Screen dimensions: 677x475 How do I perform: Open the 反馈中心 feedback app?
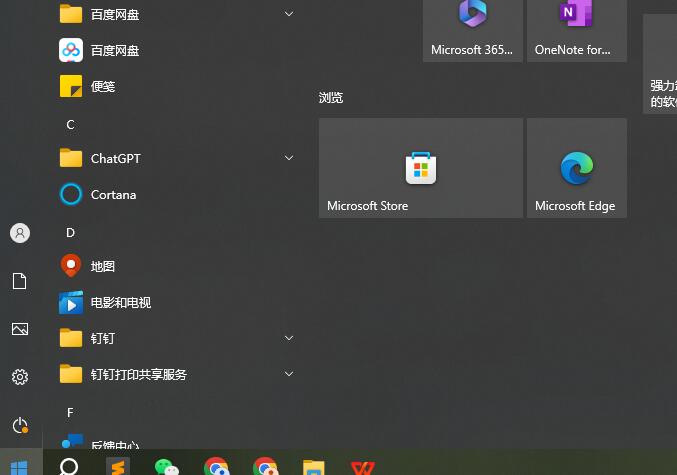click(100, 442)
